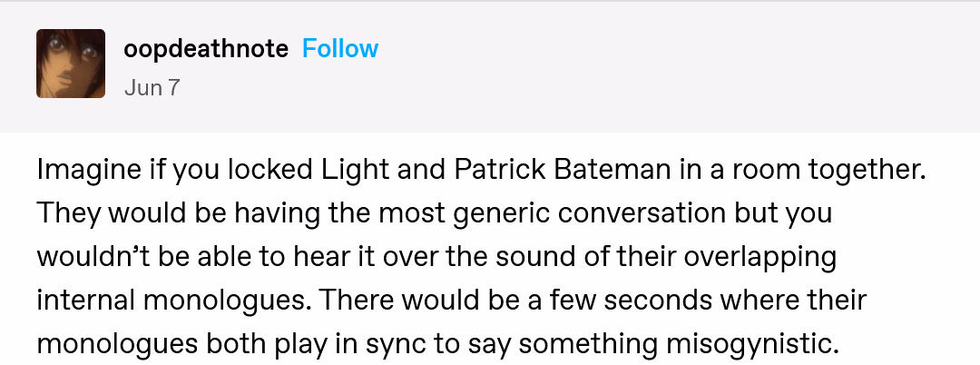This screenshot has height=365, width=980.
Task: Visit the oopdeathnote username link
Action: tap(206, 48)
